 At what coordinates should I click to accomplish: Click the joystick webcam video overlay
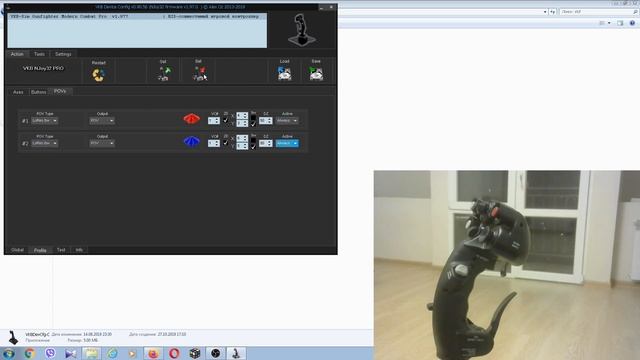tap(507, 265)
